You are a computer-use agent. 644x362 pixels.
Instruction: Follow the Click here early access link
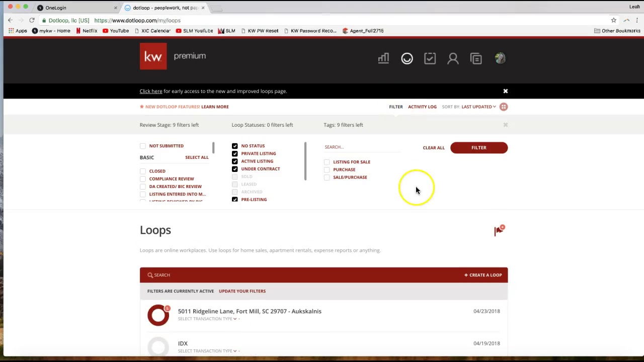tap(151, 91)
